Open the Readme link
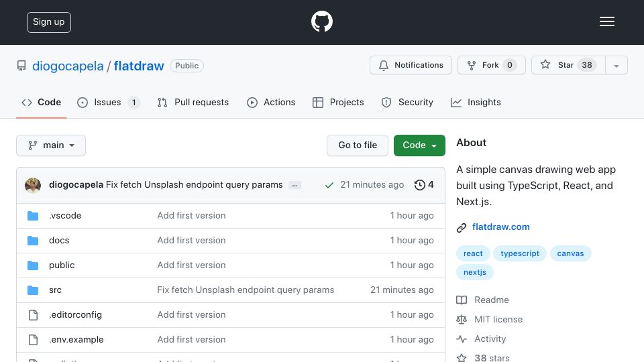The height and width of the screenshot is (362, 644). coord(492,300)
